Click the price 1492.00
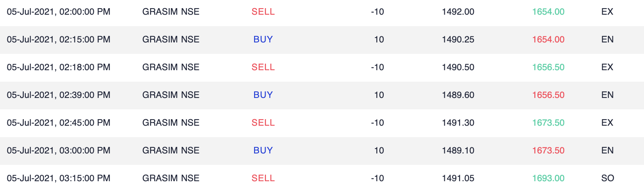Viewport: 644px width, 191px height. 458,12
